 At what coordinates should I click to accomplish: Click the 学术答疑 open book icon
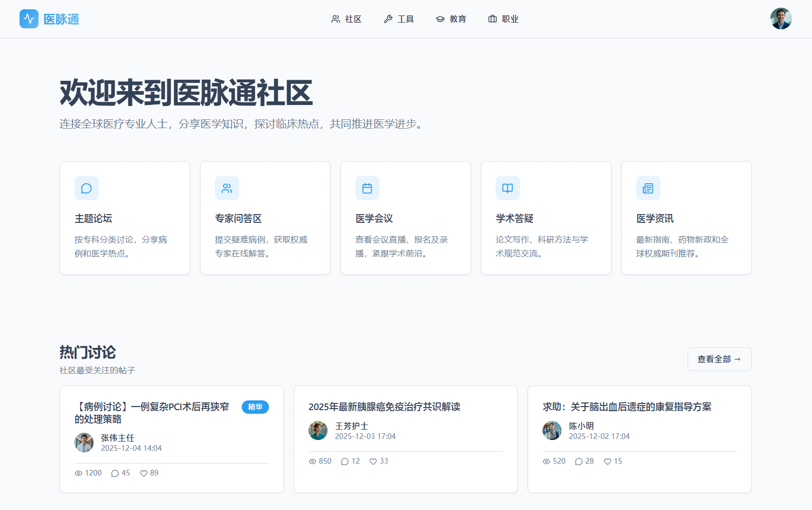(x=508, y=188)
